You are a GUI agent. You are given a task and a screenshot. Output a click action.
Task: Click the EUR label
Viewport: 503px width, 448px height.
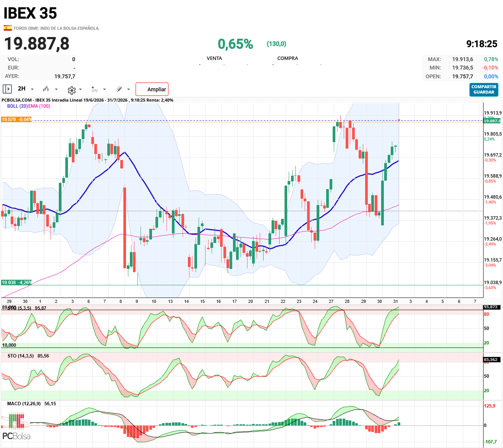pos(13,68)
